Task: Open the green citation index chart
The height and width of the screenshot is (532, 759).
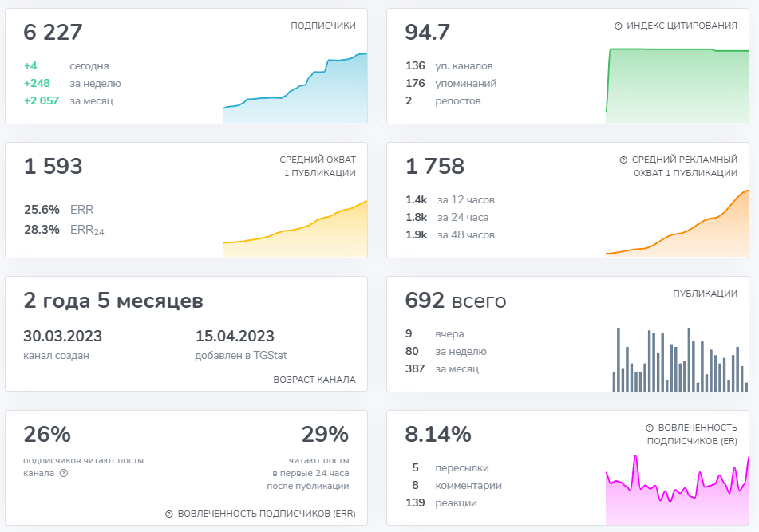Action: (678, 85)
